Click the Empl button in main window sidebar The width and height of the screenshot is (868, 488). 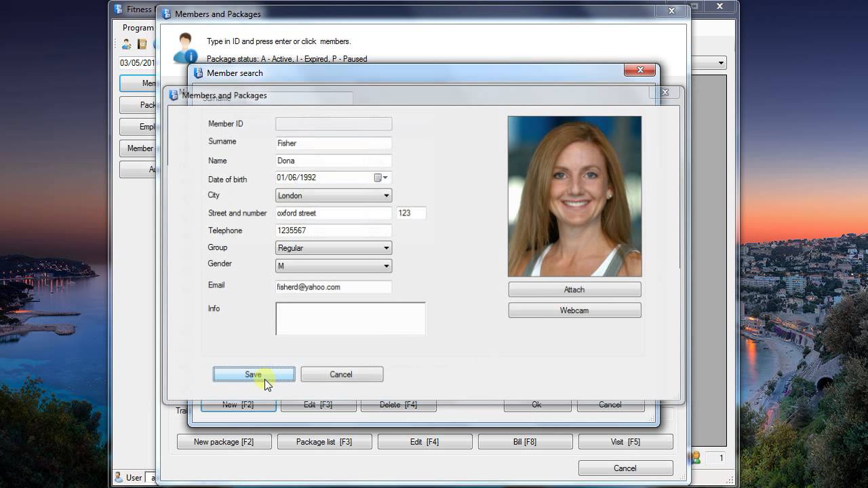[138, 127]
